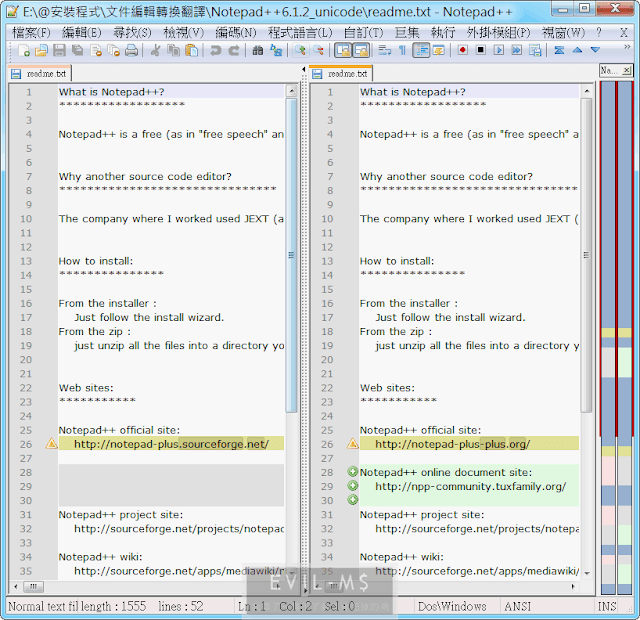Viewport: 640px width, 620px height.
Task: Go to next difference down arrow
Action: 595,50
